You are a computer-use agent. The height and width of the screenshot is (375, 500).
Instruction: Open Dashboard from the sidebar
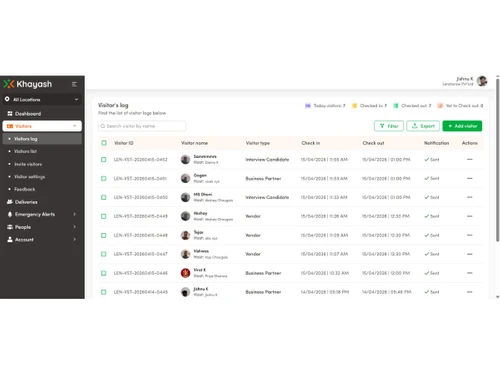(x=28, y=114)
